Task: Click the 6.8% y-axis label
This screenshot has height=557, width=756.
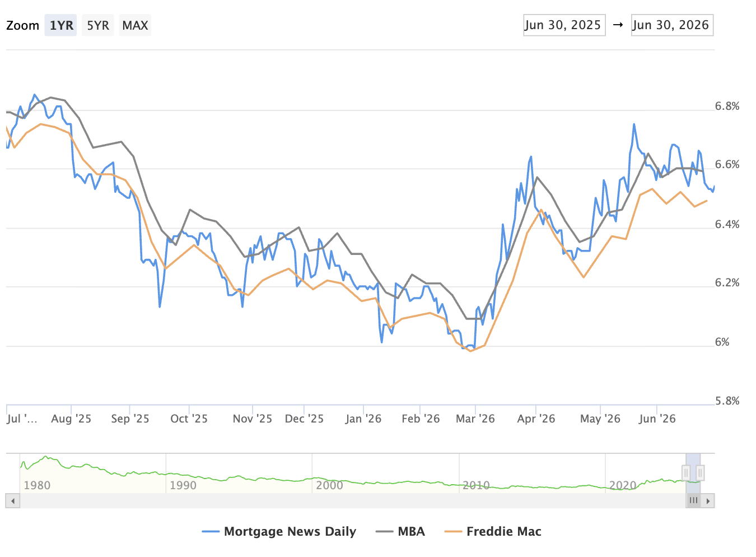Action: (x=727, y=106)
